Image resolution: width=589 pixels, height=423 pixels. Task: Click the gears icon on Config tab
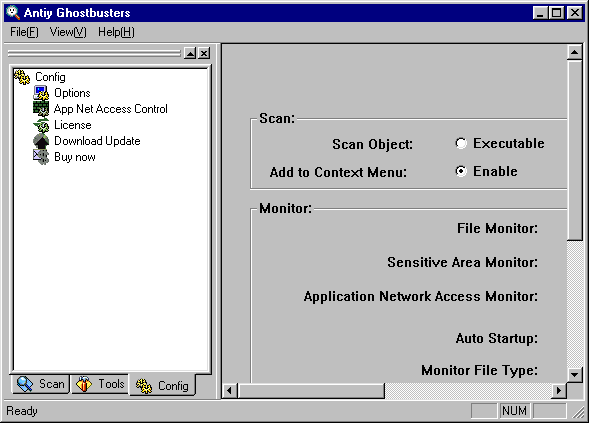(143, 386)
